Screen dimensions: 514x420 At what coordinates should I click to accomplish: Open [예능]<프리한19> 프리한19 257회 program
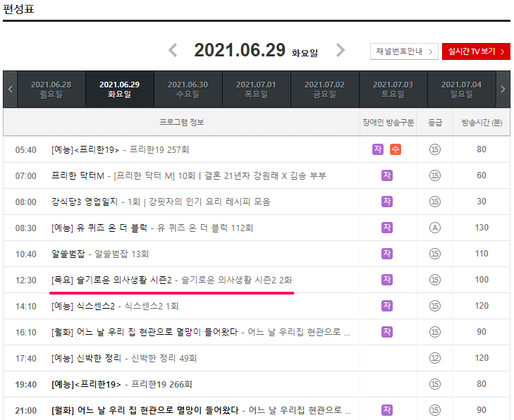pos(121,149)
